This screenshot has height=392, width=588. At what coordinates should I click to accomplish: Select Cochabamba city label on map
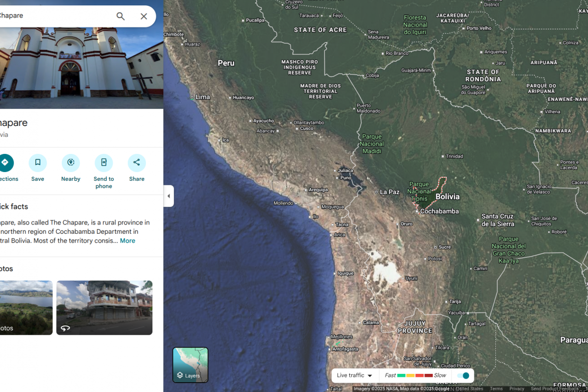[x=439, y=211]
